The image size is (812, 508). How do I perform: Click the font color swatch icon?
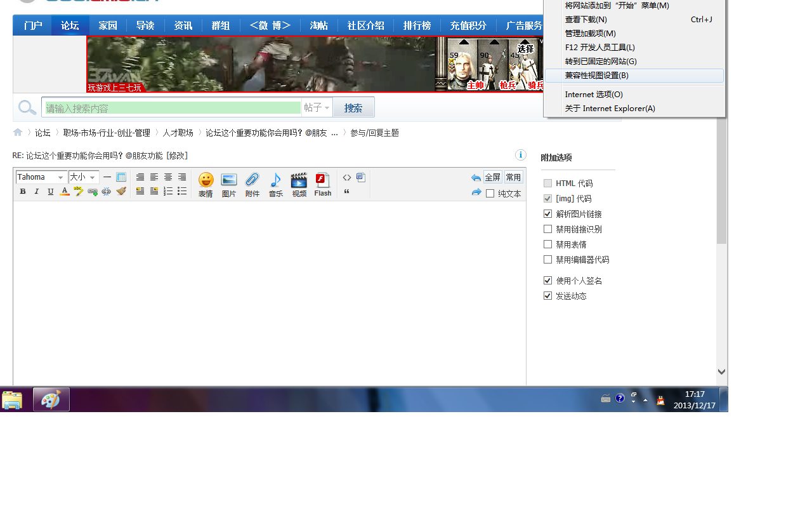coord(65,191)
